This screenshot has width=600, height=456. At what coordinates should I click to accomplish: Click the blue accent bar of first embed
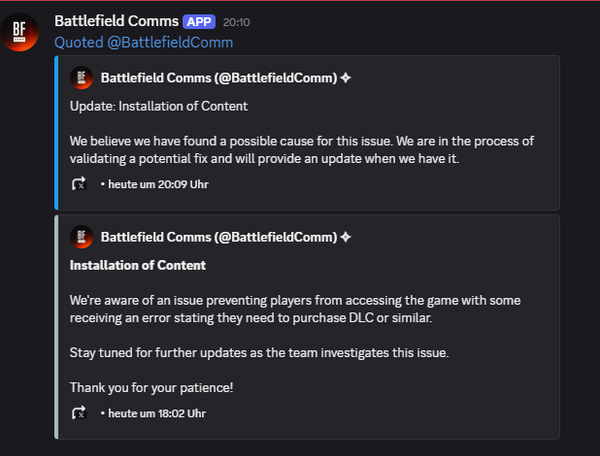click(58, 132)
